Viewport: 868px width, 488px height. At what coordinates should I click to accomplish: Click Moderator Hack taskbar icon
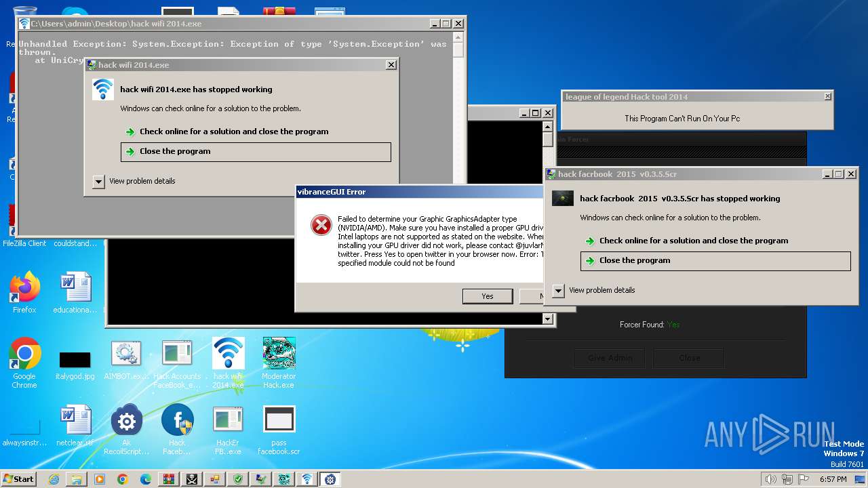point(284,479)
